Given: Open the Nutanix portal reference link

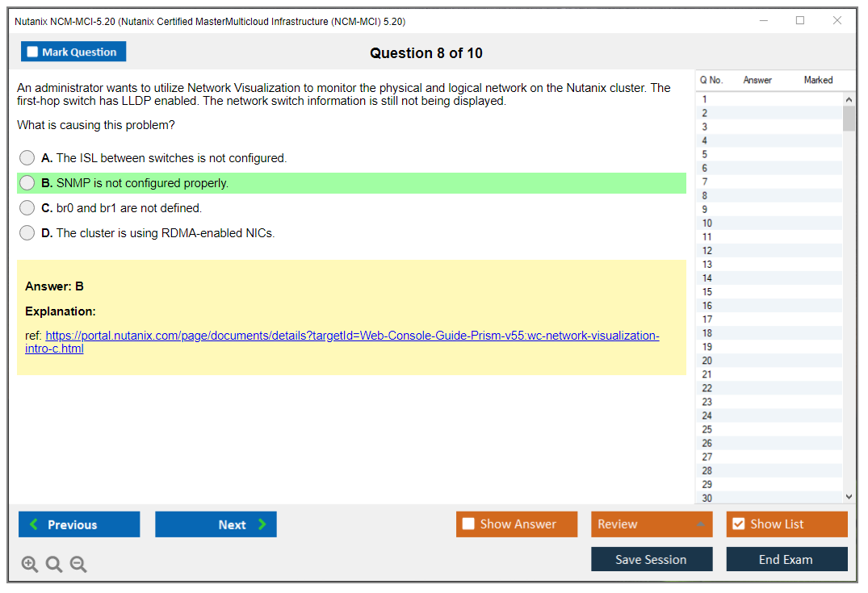Looking at the screenshot, I should click(351, 336).
